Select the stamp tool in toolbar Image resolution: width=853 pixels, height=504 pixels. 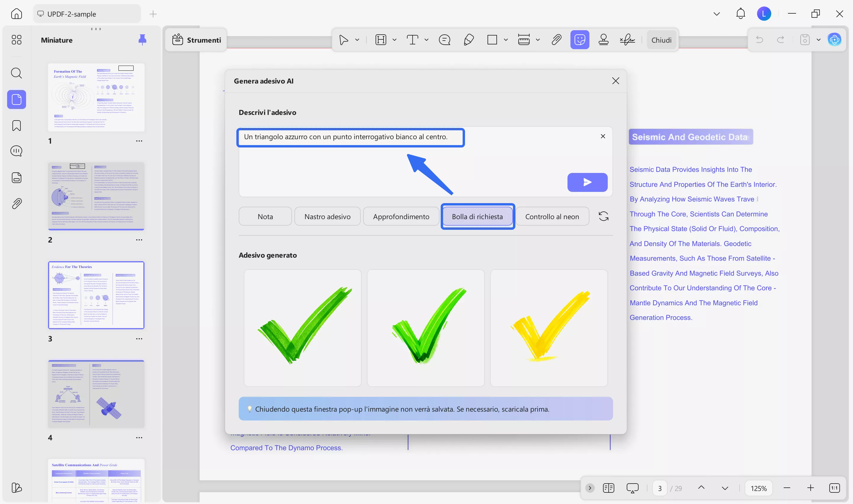click(603, 40)
